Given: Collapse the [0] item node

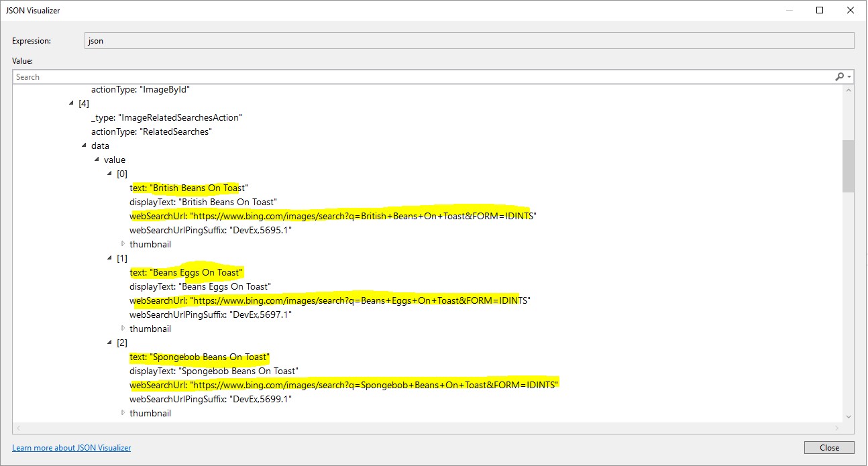Looking at the screenshot, I should pos(110,174).
